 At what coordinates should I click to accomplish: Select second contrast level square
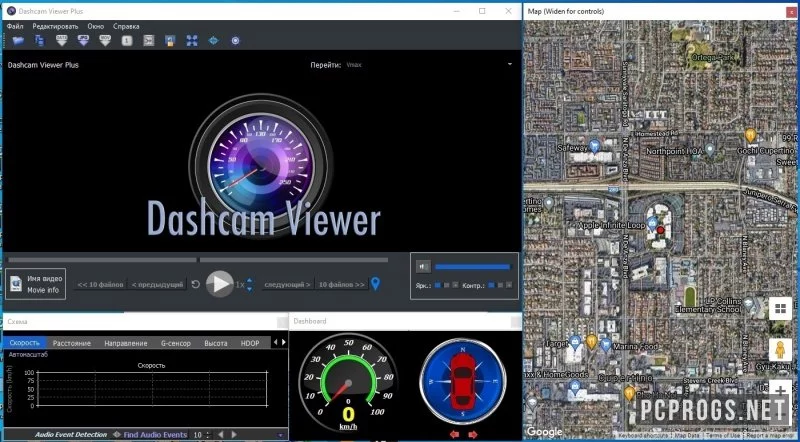pos(500,285)
